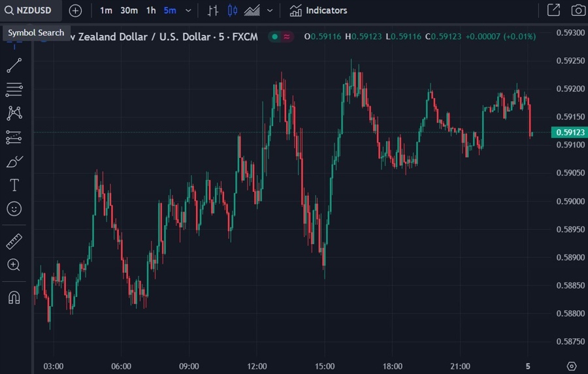This screenshot has width=588, height=374.
Task: Switch to the area chart style
Action: click(x=252, y=10)
